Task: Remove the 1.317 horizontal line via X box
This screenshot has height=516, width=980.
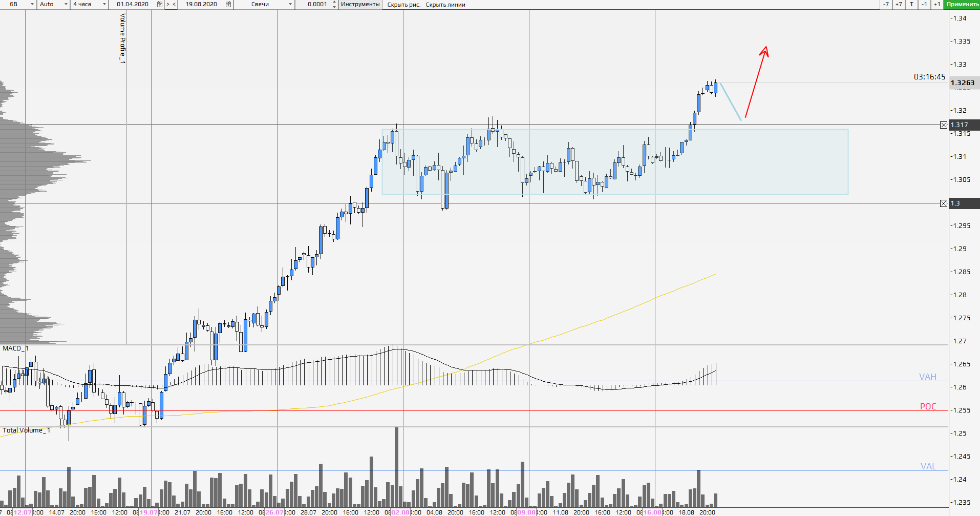Action: click(944, 125)
